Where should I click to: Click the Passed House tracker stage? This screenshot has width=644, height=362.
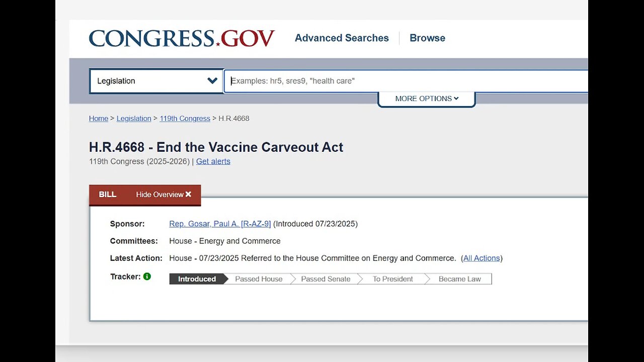tap(259, 279)
